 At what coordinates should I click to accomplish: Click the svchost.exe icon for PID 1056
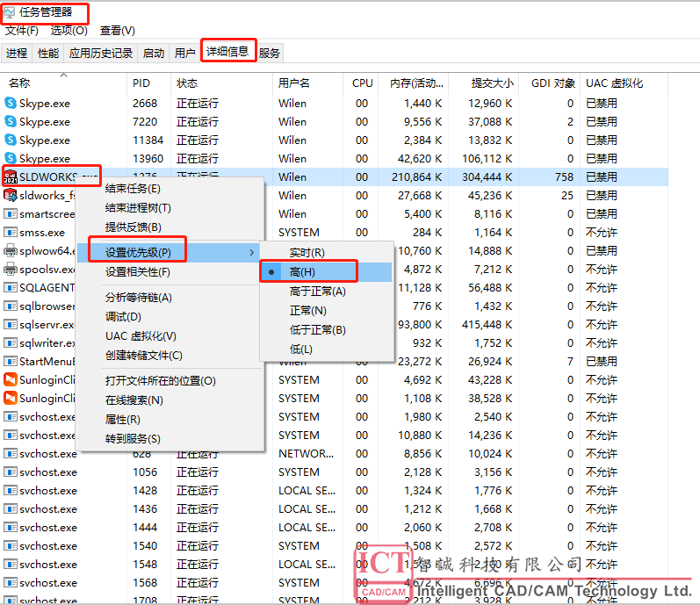[x=11, y=472]
